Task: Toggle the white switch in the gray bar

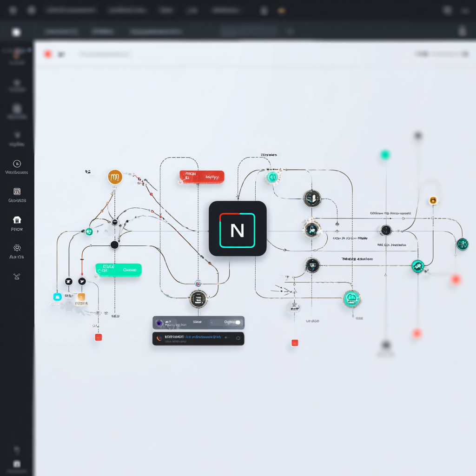Action: coord(238,323)
